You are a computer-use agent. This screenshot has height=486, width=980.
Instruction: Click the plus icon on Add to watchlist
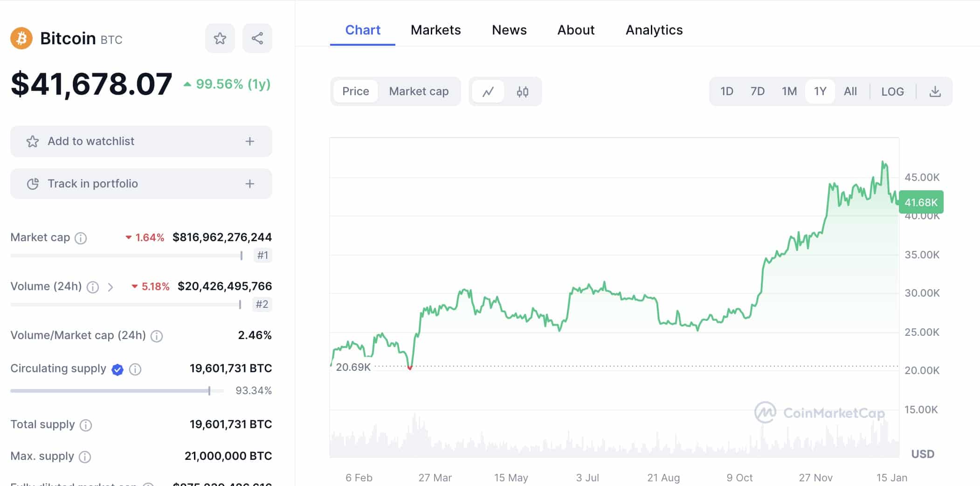pyautogui.click(x=250, y=141)
